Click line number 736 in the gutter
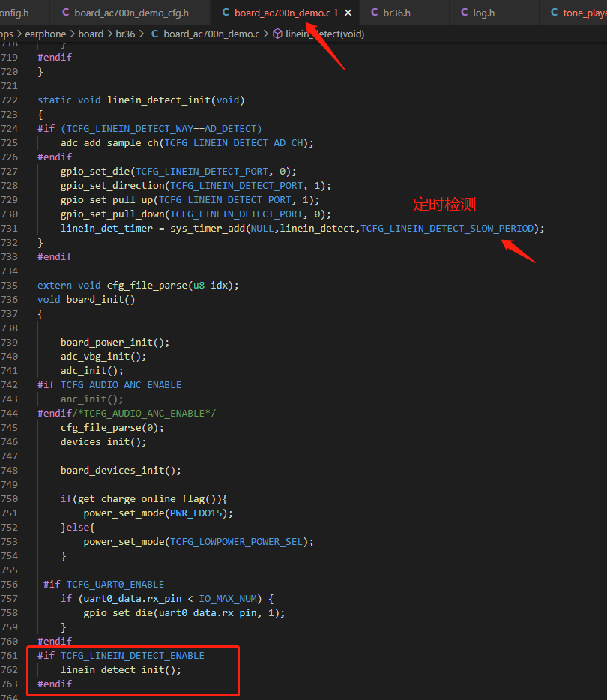 point(10,300)
